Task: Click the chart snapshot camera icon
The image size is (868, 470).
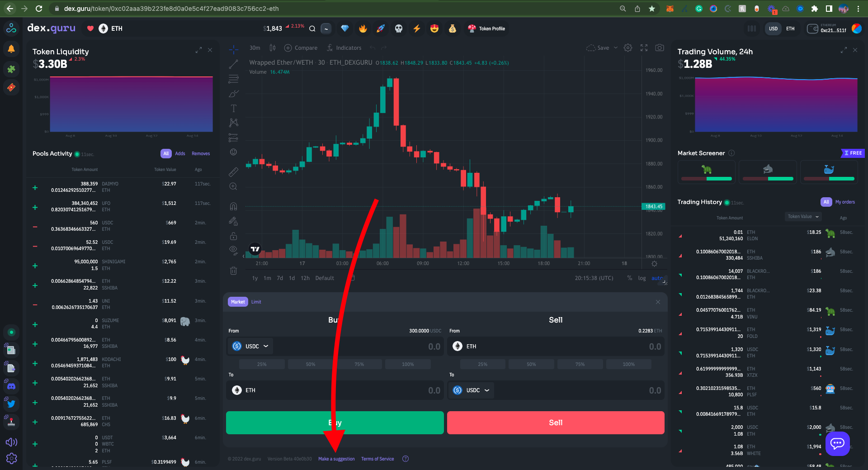Action: coord(660,48)
